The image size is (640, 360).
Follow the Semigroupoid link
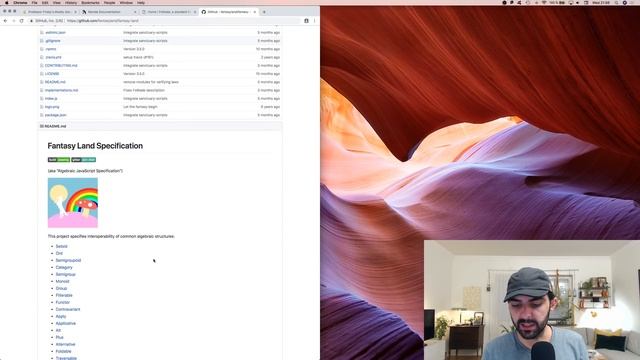pyautogui.click(x=68, y=260)
